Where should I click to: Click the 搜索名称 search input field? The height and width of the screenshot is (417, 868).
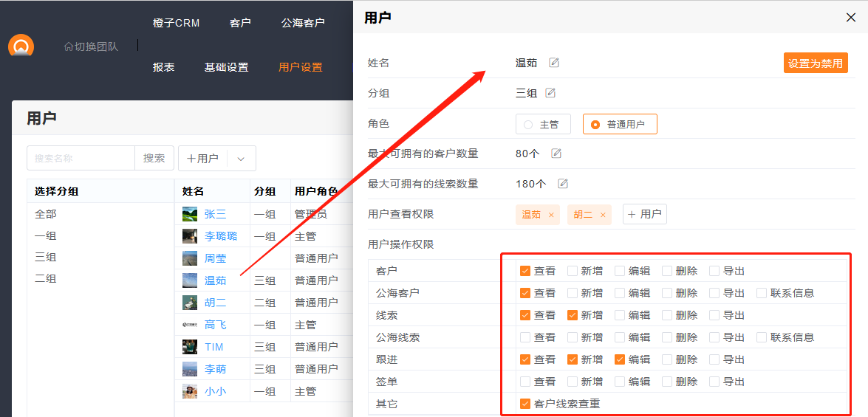pyautogui.click(x=81, y=158)
